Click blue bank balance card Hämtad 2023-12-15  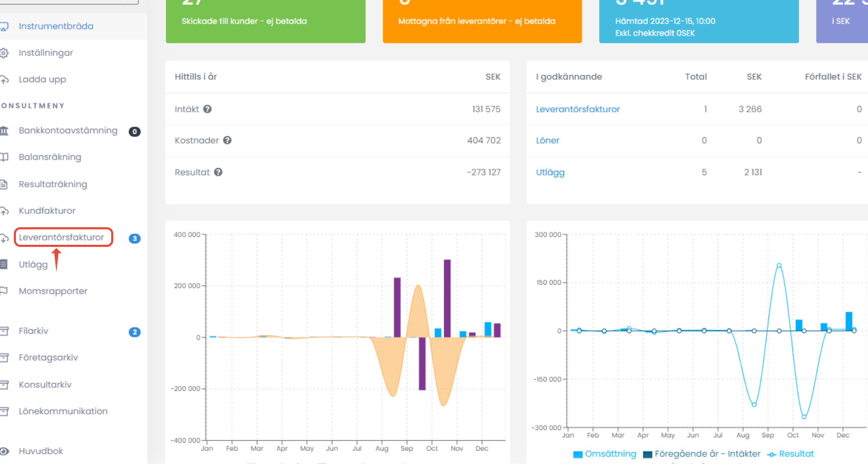[x=699, y=21]
